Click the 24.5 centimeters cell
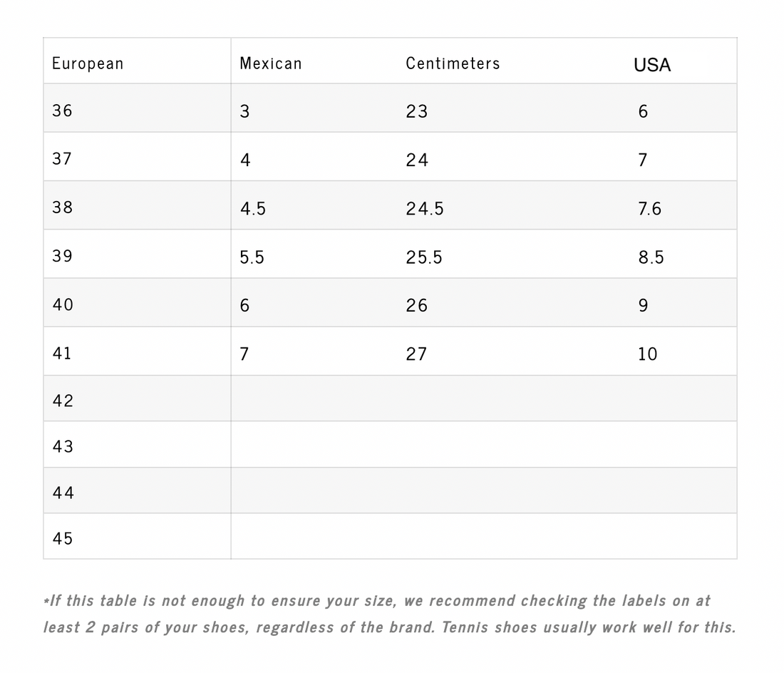The height and width of the screenshot is (673, 784). (x=425, y=208)
